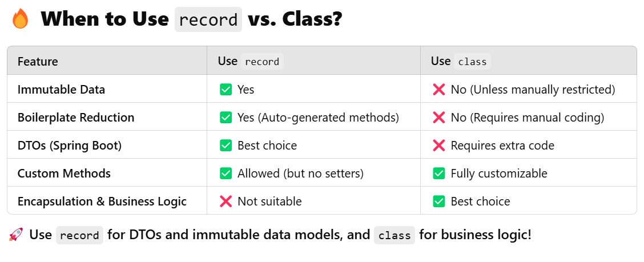Click green checkmark next to Fully customizable
This screenshot has height=262, width=644.
tap(438, 174)
